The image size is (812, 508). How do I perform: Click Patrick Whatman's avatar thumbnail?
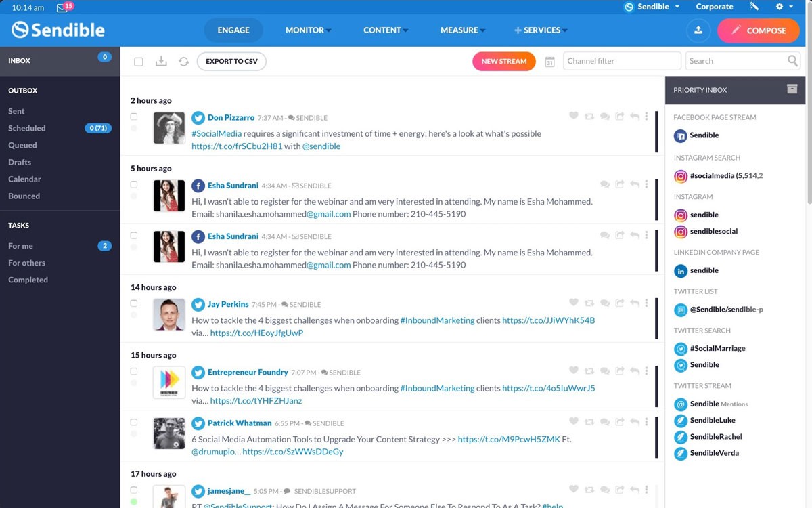click(x=169, y=433)
